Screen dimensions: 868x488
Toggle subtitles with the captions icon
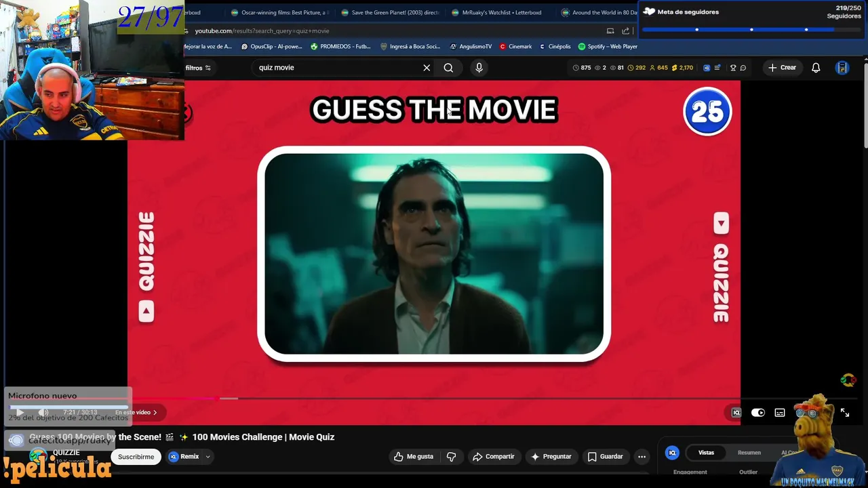pyautogui.click(x=780, y=413)
